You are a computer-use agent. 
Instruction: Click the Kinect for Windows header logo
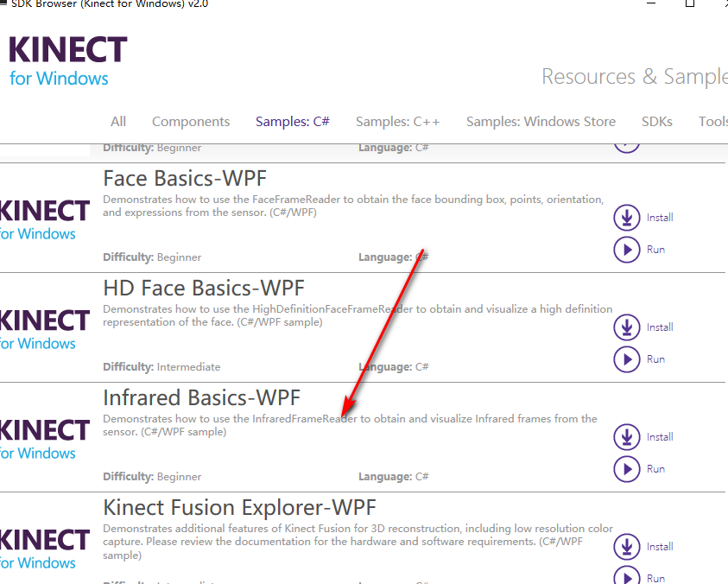click(67, 60)
